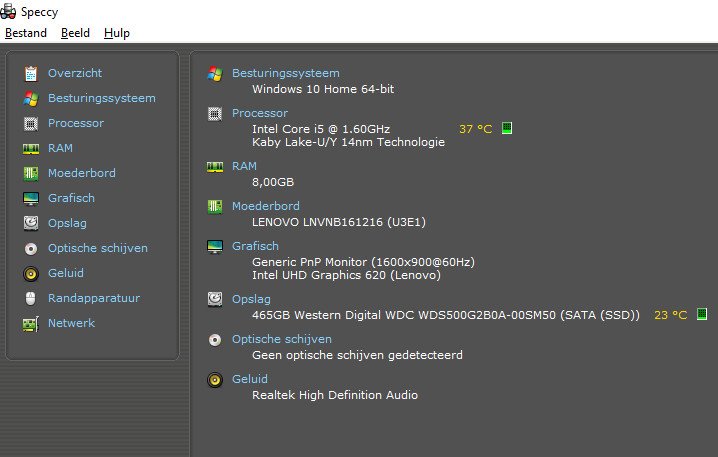Image resolution: width=718 pixels, height=457 pixels.
Task: Click the Netwerk card icon in sidebar
Action: (x=31, y=324)
